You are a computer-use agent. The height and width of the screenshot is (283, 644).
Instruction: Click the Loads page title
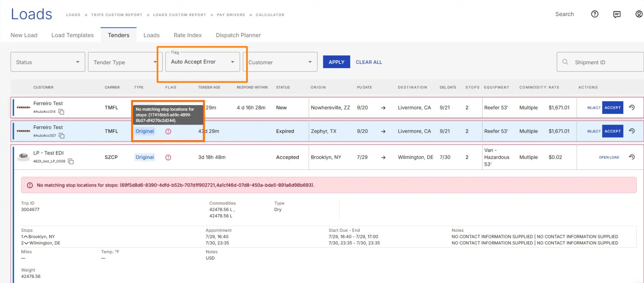[31, 14]
